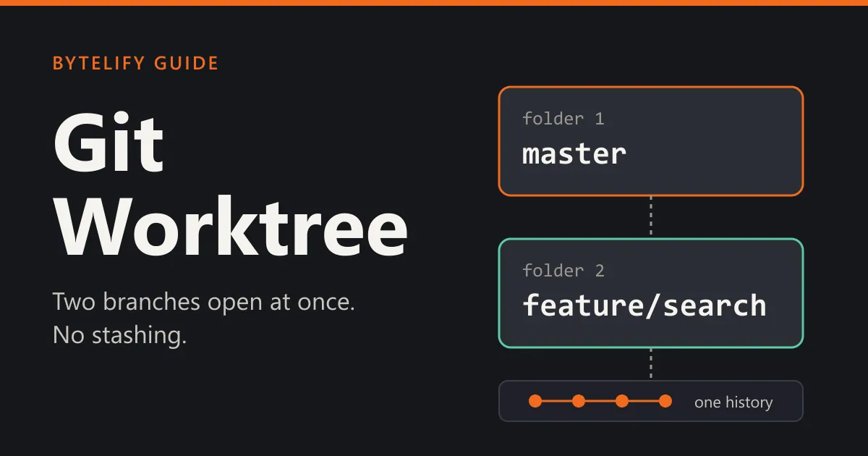Image resolution: width=868 pixels, height=456 pixels.
Task: Click the 'No stashing.' line
Action: coord(120,335)
